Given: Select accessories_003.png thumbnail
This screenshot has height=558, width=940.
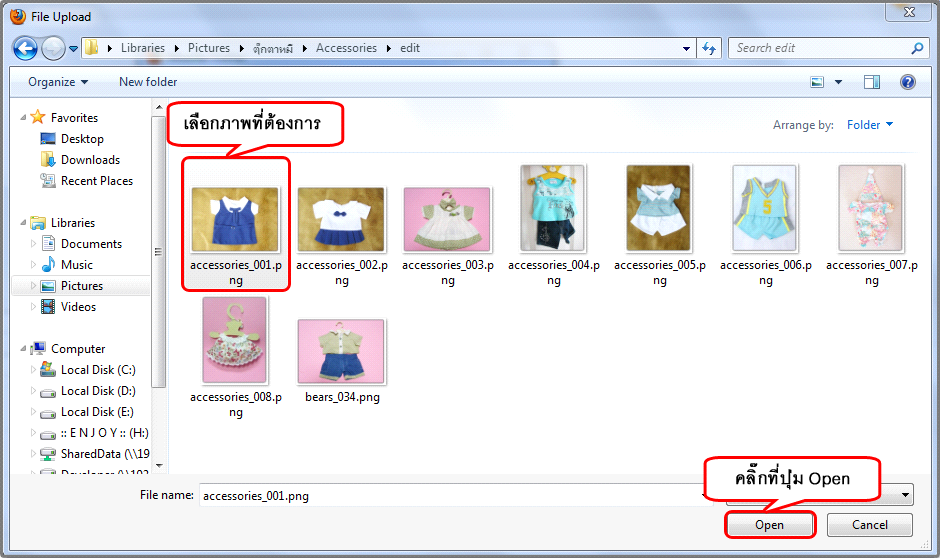Looking at the screenshot, I should (x=447, y=219).
